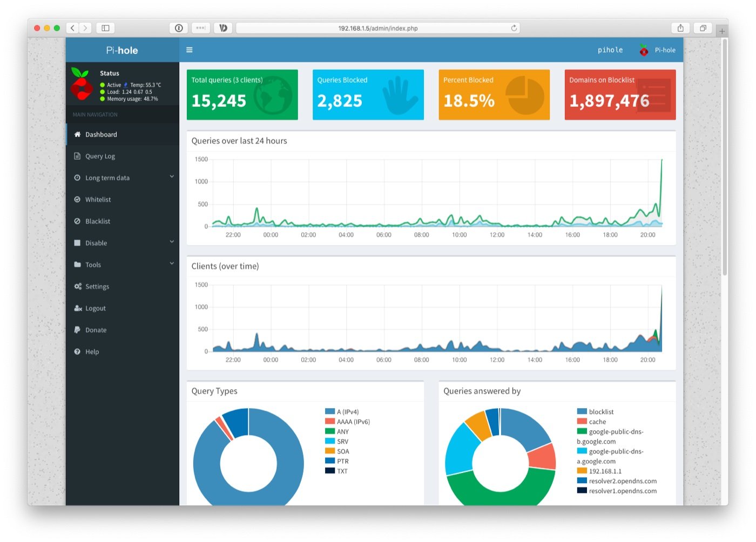Expand the Disable options chevron
Screen dimensions: 756x542
pos(172,241)
